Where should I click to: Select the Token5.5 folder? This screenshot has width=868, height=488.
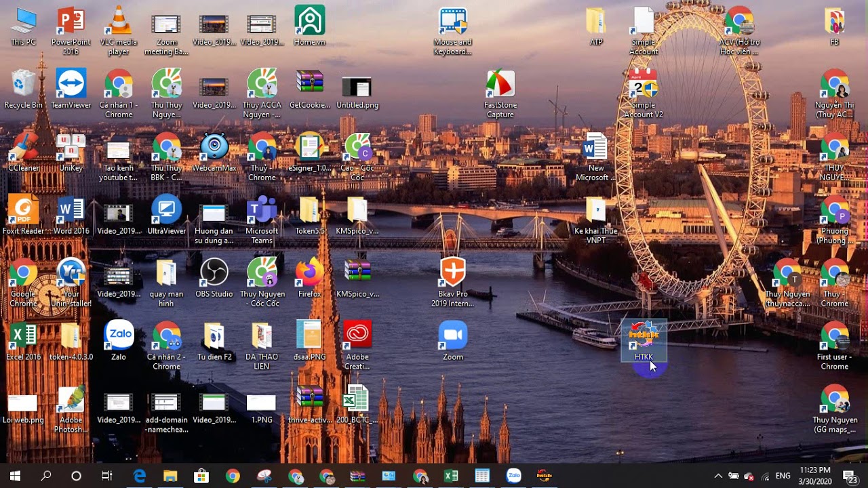pyautogui.click(x=309, y=215)
